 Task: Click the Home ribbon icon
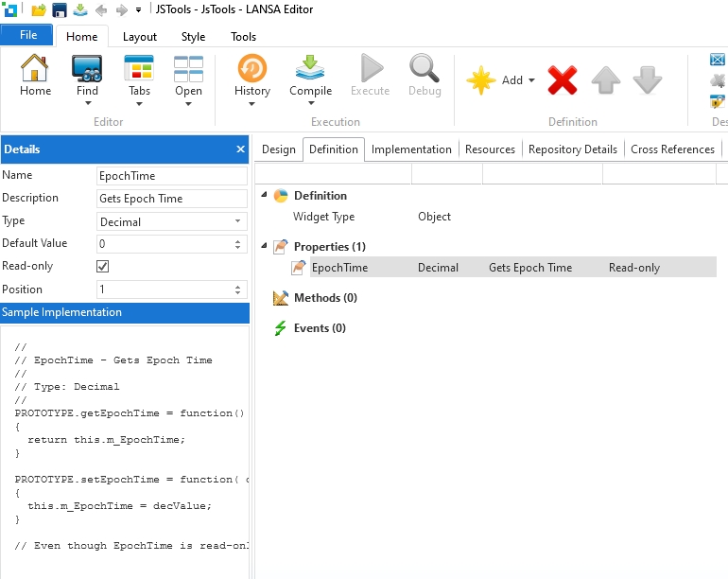click(35, 68)
